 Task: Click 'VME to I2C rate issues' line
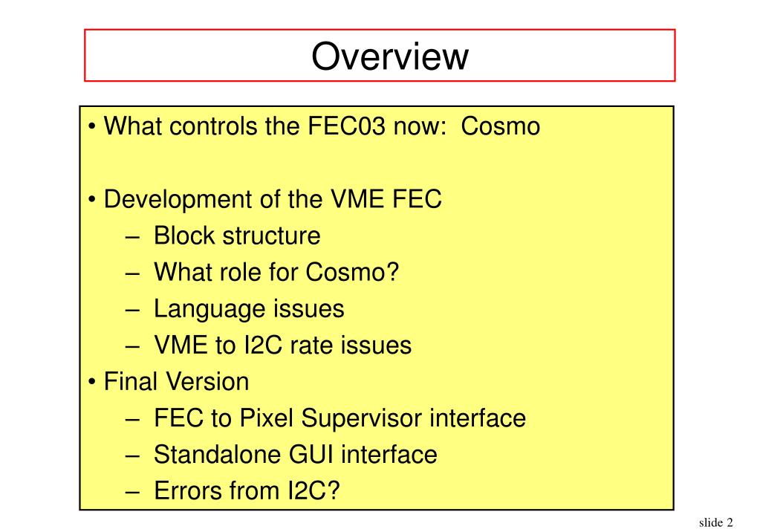pos(282,346)
